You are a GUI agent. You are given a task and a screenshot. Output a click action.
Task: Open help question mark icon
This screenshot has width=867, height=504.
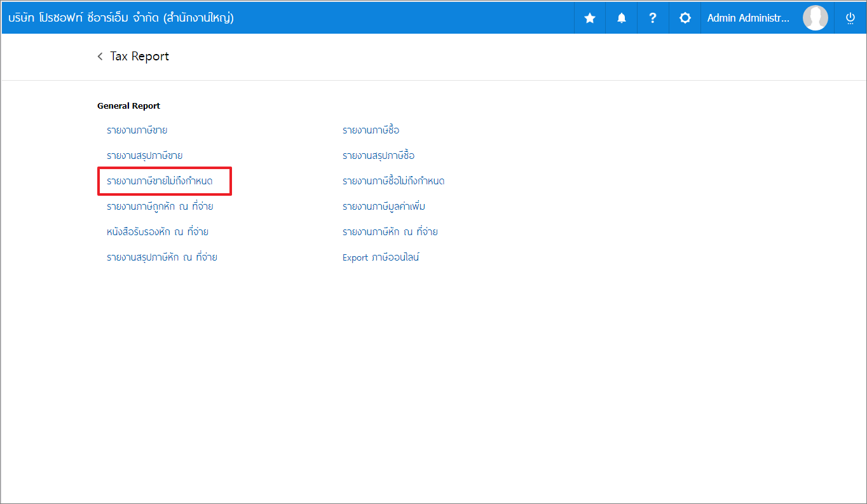[x=653, y=18]
